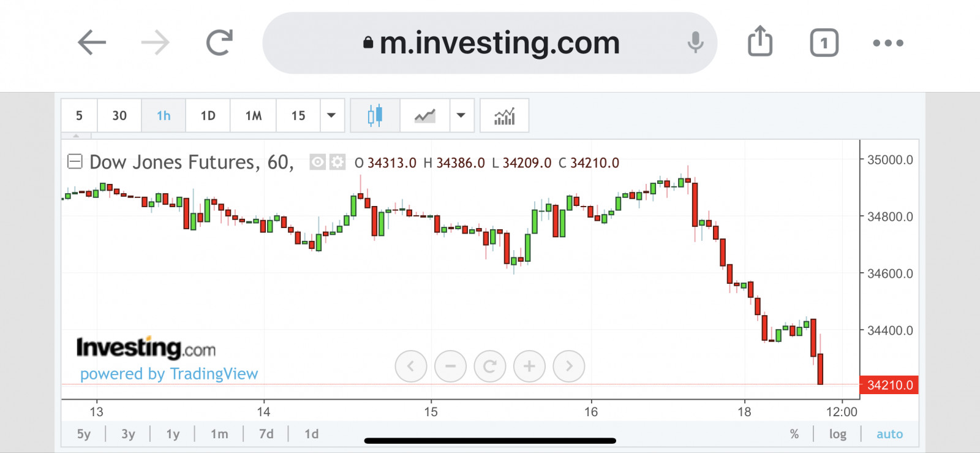Switch to the line chart style icon
This screenshot has width=980, height=453.
click(424, 115)
